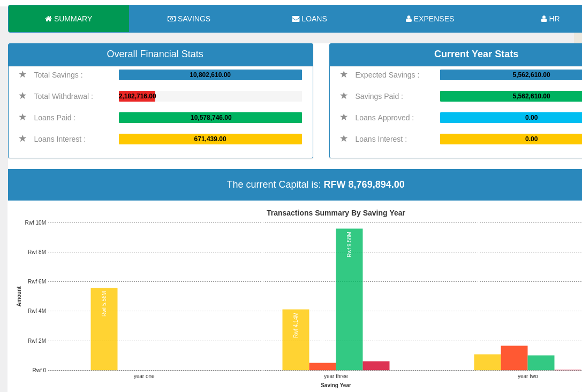Click the 'Total Withdrawal :' label
Viewport: 582px width, 392px height.
coord(64,96)
